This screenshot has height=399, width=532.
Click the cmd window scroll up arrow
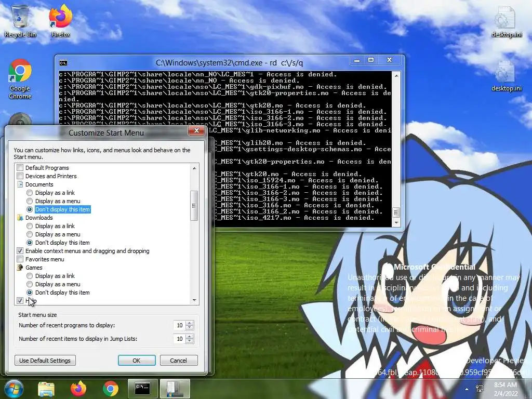point(396,76)
